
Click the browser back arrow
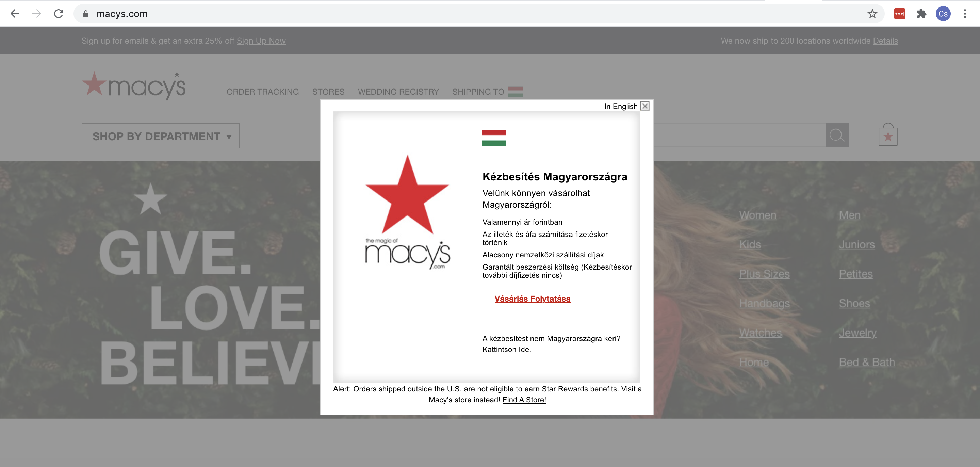15,14
